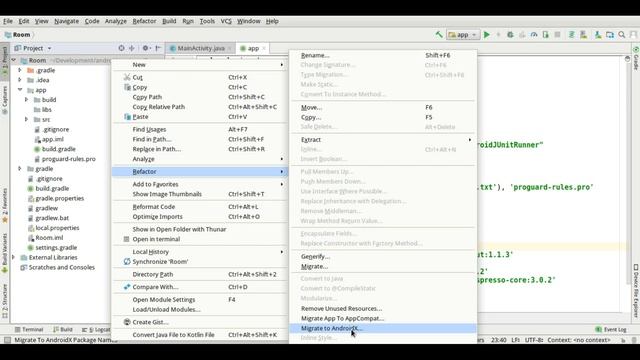Choose Remove Unused Resources... option
The image size is (640, 360).
click(x=383, y=309)
